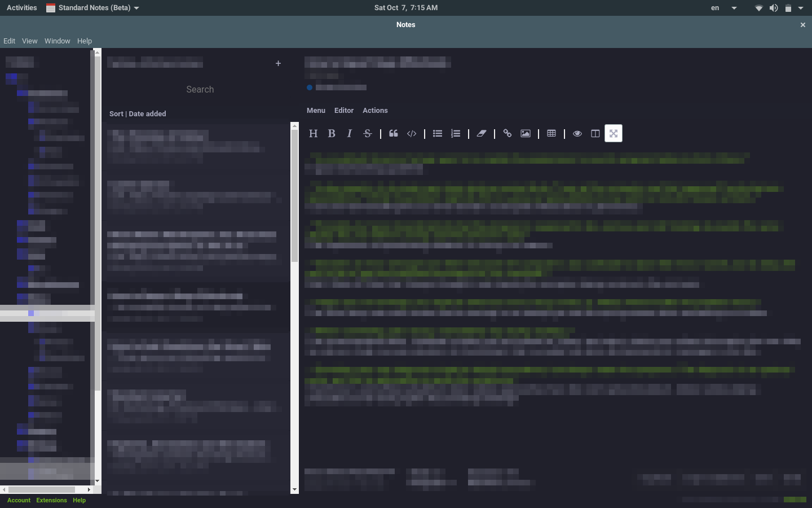Open Standard Notes (Beta) app menu

coord(93,8)
